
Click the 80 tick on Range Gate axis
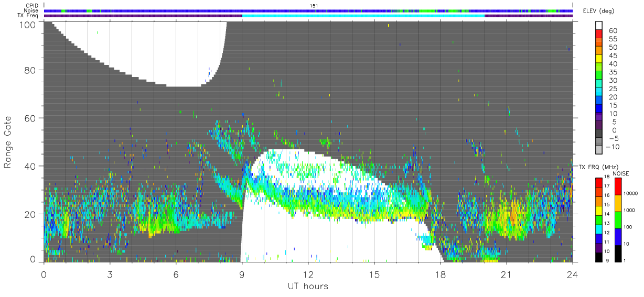pos(31,70)
